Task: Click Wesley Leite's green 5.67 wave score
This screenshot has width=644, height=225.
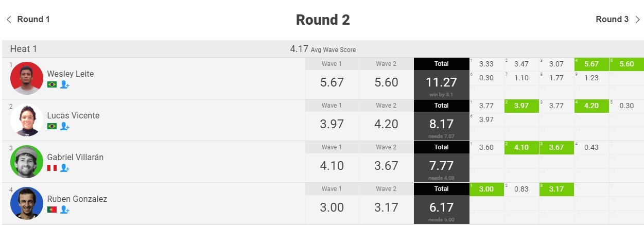Action: click(x=591, y=64)
